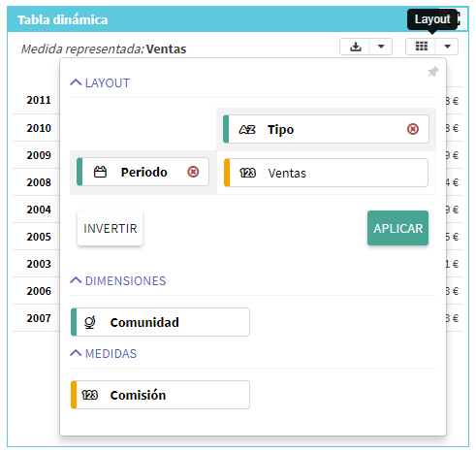The height and width of the screenshot is (452, 476).
Task: Click the INVERTIR button
Action: [x=111, y=228]
